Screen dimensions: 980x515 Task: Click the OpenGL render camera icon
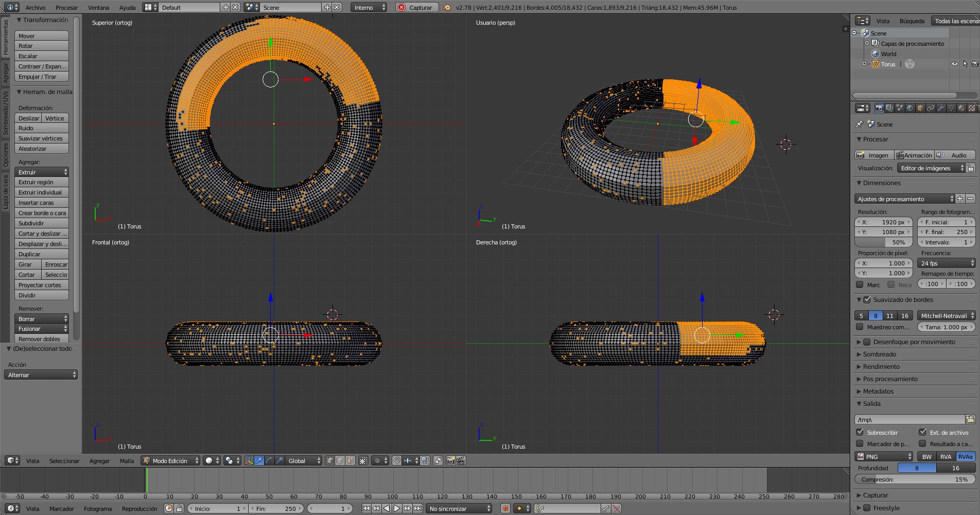[x=450, y=461]
